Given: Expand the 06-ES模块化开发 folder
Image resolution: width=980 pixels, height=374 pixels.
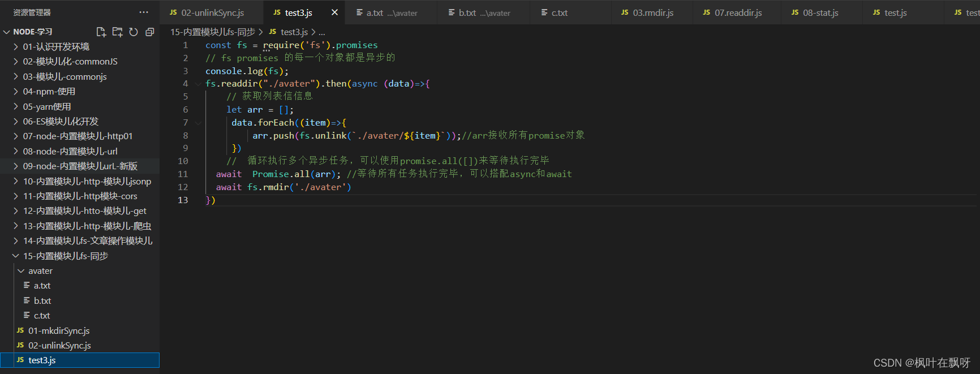Looking at the screenshot, I should pos(16,121).
